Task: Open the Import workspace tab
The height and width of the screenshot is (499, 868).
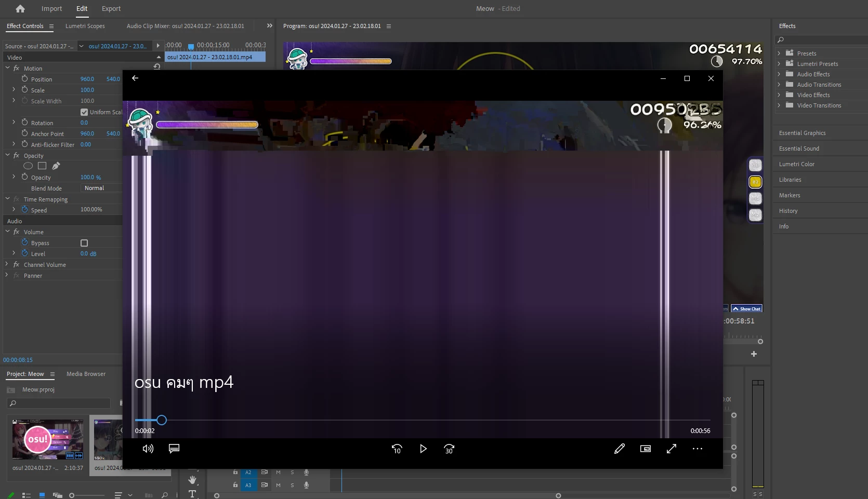Action: [51, 8]
